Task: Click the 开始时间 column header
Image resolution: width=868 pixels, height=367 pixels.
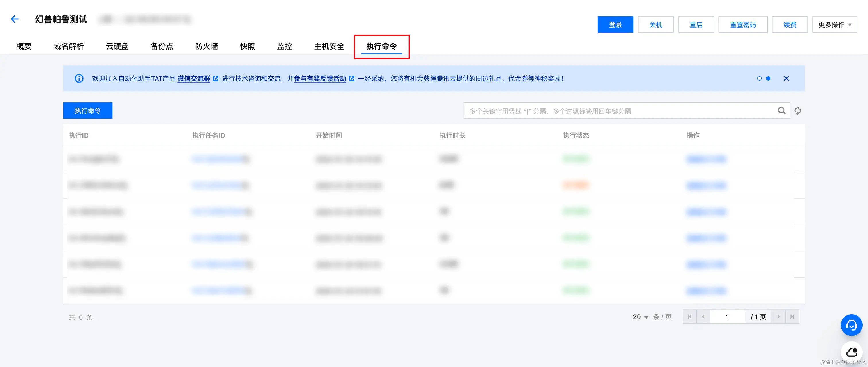Action: (329, 135)
